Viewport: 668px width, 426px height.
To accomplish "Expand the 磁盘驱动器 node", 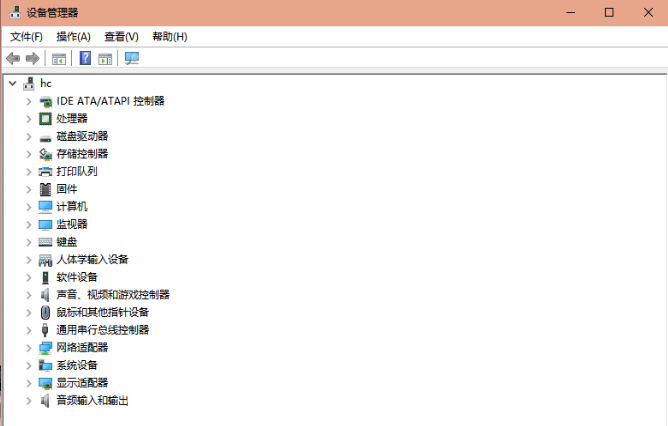I will [29, 137].
